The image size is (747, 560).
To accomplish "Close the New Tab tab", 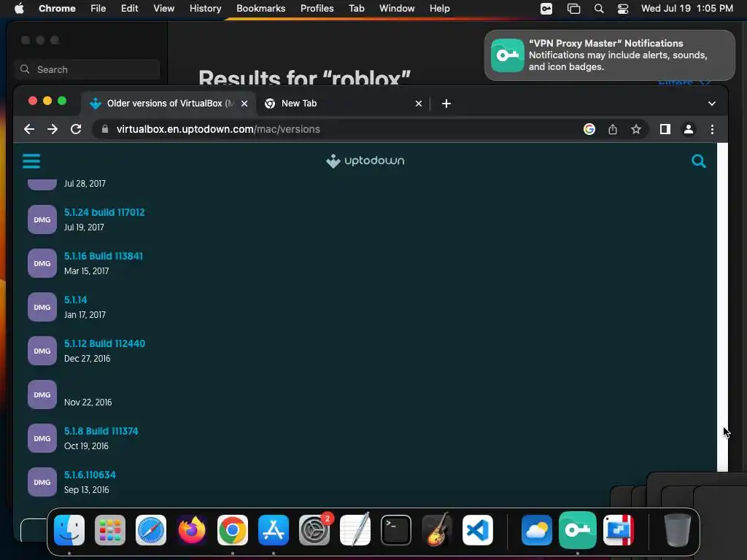I will [x=419, y=104].
